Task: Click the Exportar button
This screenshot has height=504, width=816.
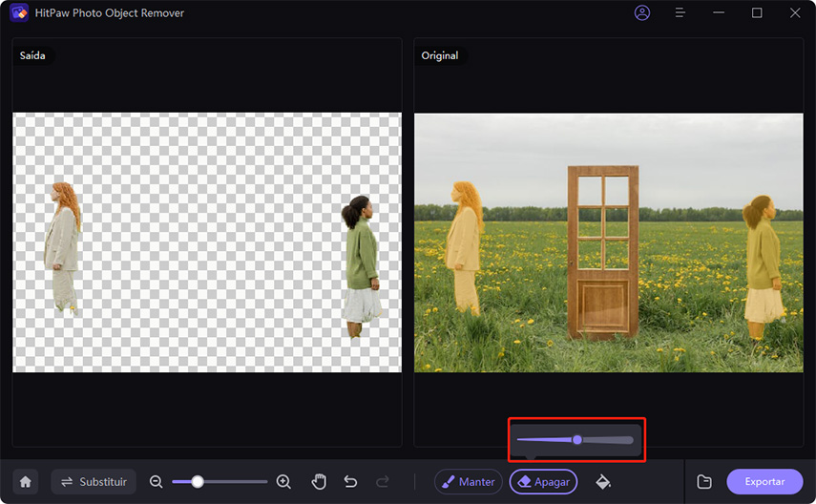Action: 764,482
